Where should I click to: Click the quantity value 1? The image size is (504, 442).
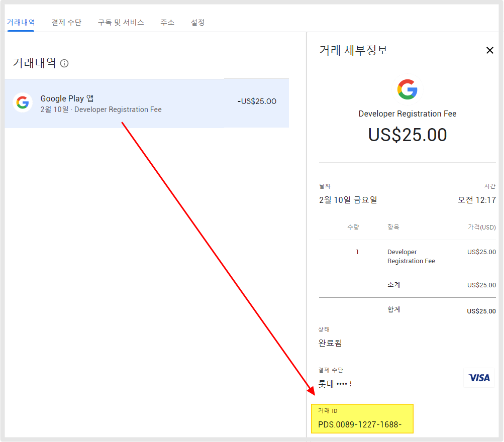pos(357,252)
